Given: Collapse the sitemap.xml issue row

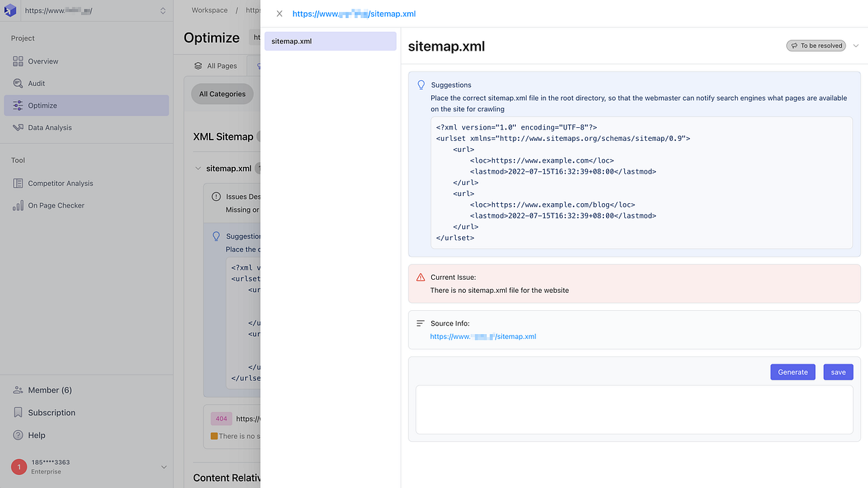Looking at the screenshot, I should pyautogui.click(x=198, y=168).
